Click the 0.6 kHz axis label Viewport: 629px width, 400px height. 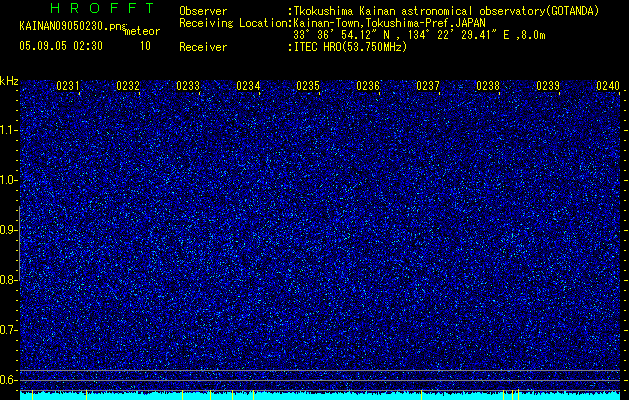pyautogui.click(x=9, y=380)
